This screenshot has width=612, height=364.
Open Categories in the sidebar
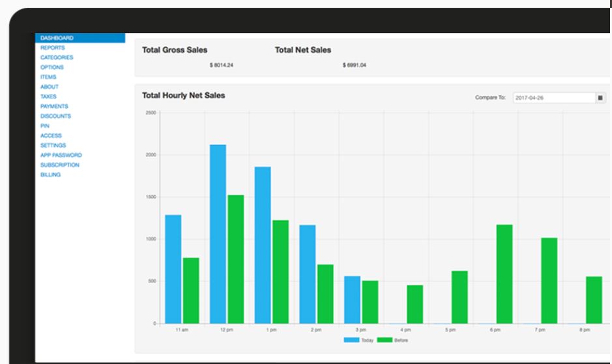57,58
